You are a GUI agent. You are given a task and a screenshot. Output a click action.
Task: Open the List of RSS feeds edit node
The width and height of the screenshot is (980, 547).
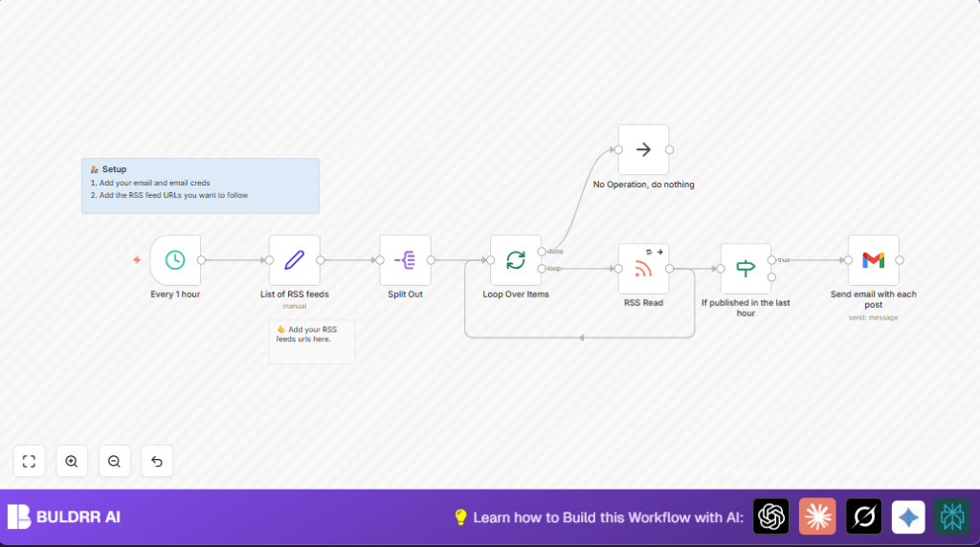295,260
